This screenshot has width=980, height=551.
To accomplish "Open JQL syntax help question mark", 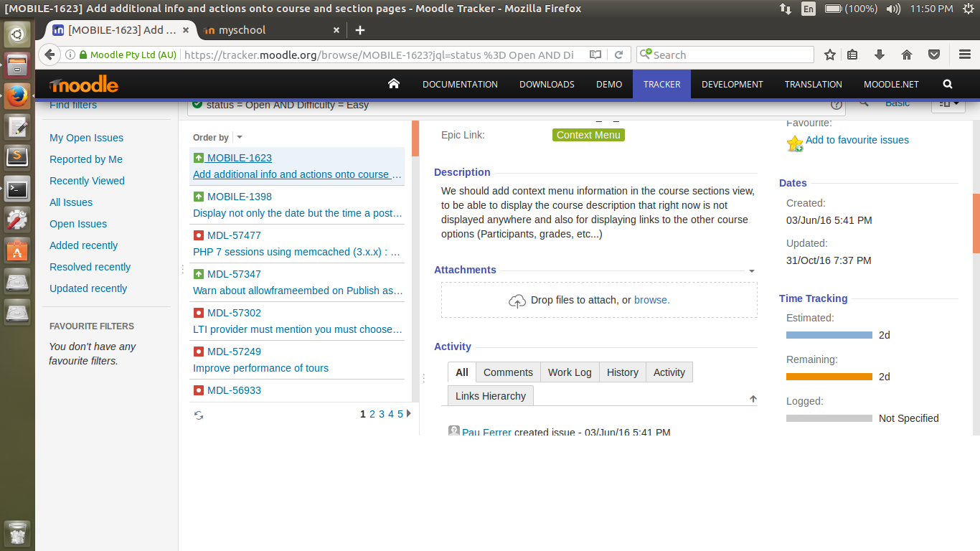I will (x=837, y=105).
